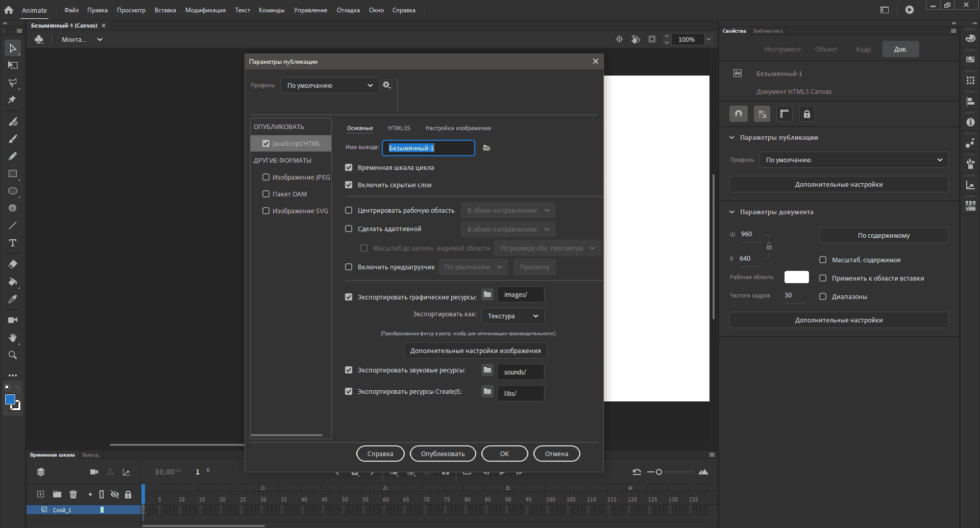Select the Free Transform tool
Screen dimensions: 980x528
(x=13, y=65)
